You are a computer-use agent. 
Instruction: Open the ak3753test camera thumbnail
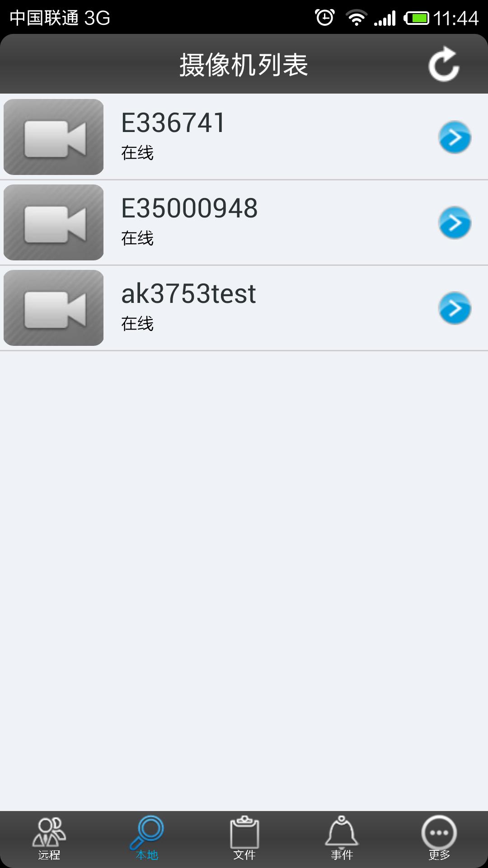pos(54,308)
